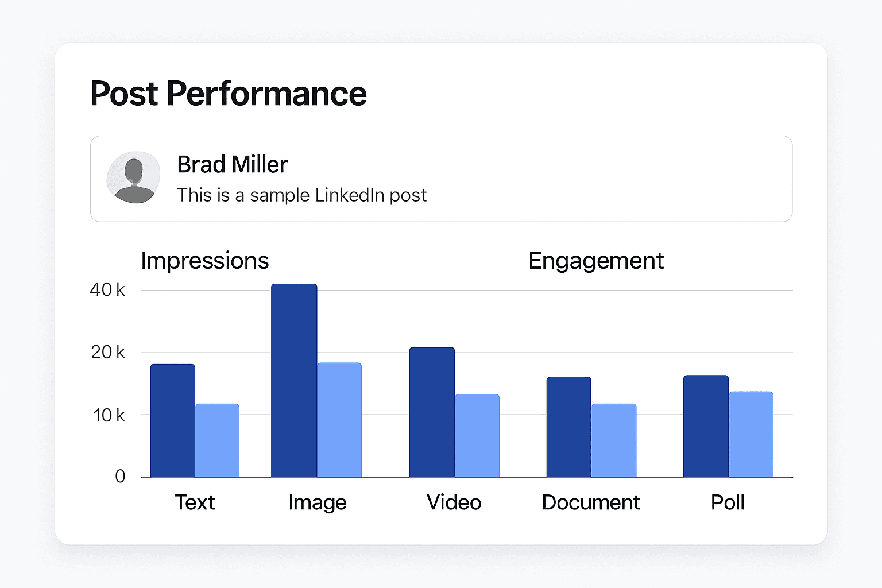Click the light blue Poll engagement bar

click(751, 434)
